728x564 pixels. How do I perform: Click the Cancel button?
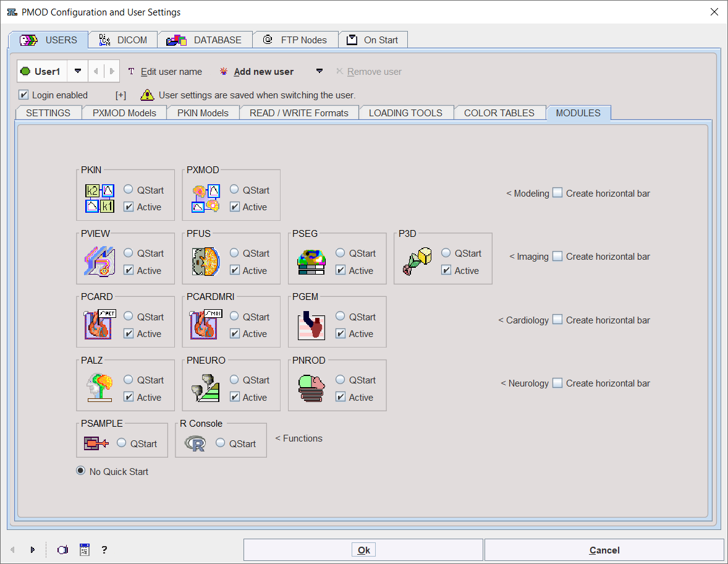(604, 550)
